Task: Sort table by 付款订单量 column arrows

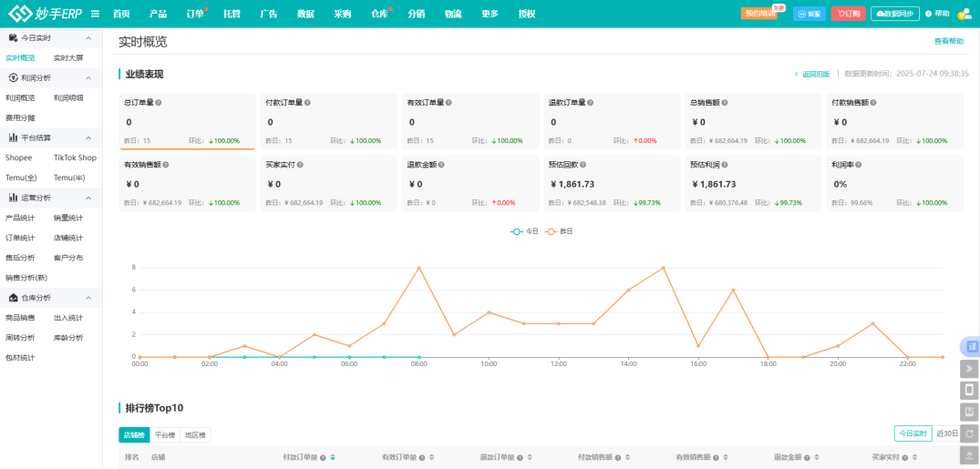Action: pos(333,458)
